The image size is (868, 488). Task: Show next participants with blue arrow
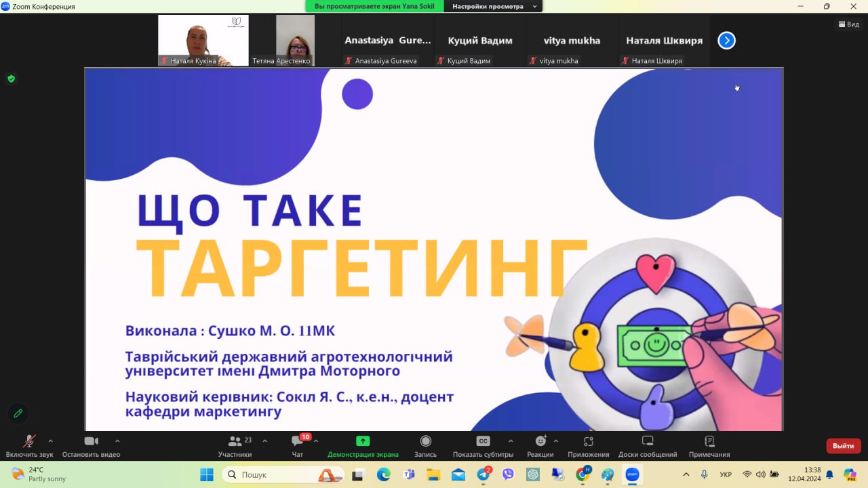coord(726,41)
